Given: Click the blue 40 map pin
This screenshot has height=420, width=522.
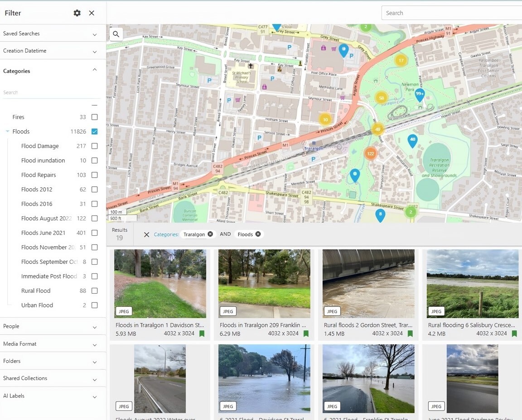Looking at the screenshot, I should click(x=412, y=140).
